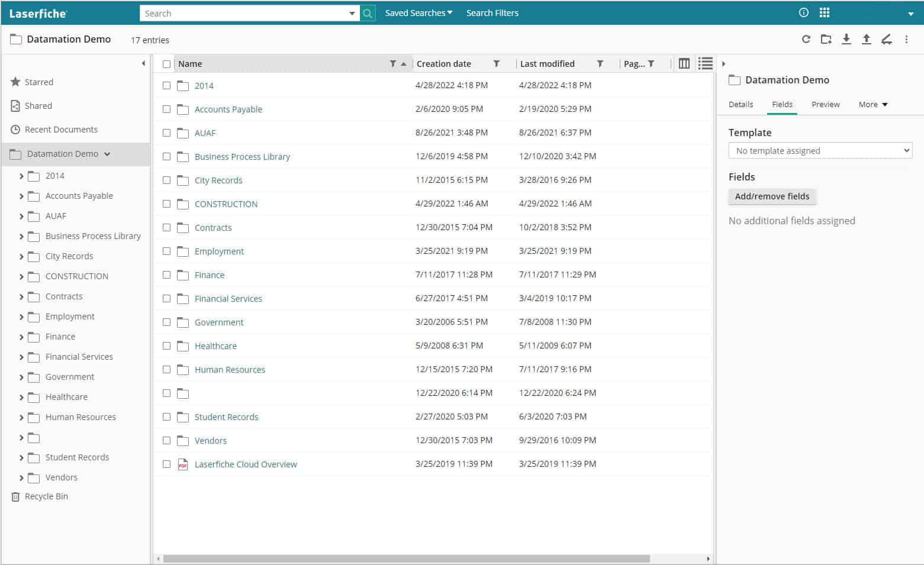924x565 pixels.
Task: Open Search Filters
Action: coord(492,13)
